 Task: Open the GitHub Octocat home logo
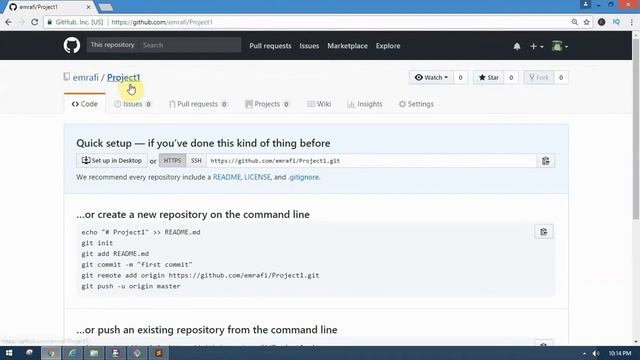coord(72,45)
